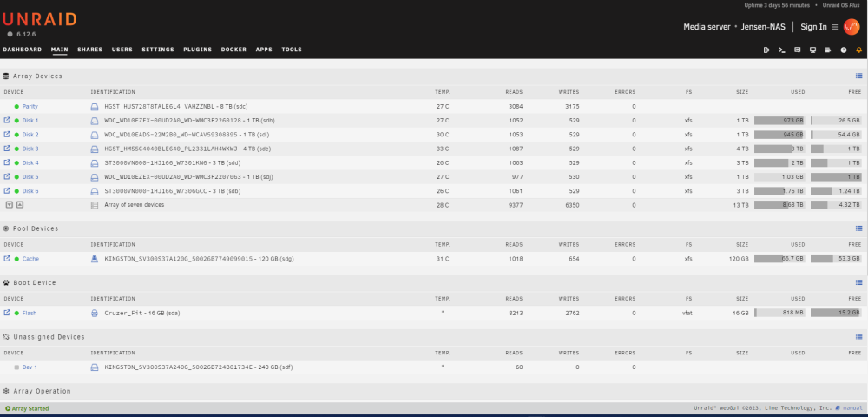
Task: Click the 'Array of seven devices' text
Action: (x=135, y=205)
